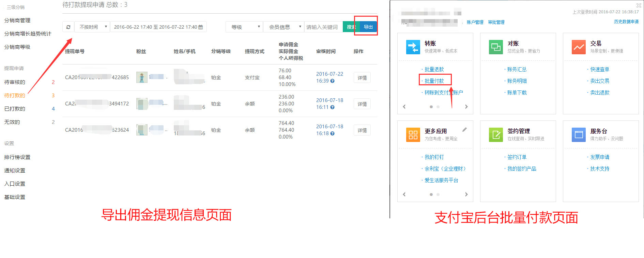Expand the 等级 level dropdown

point(244,27)
